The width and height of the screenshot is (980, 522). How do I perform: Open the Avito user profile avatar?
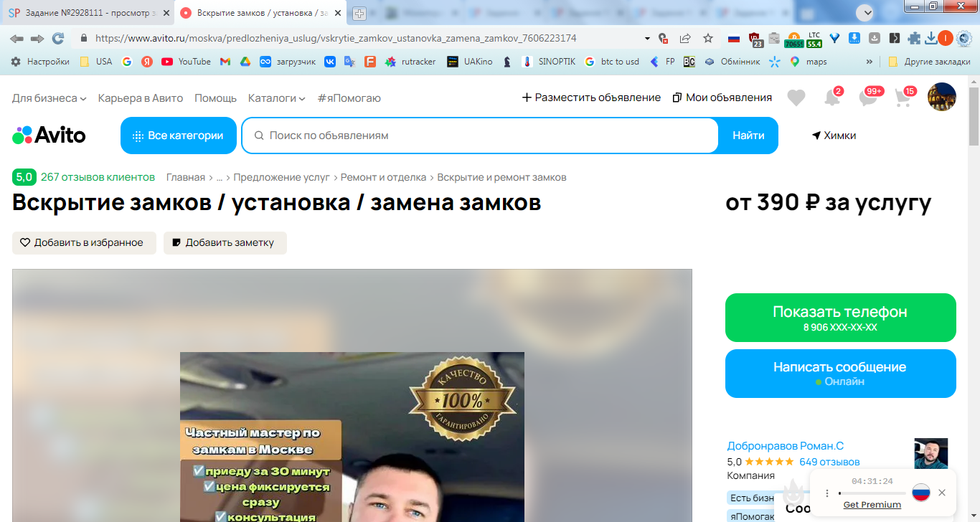942,97
